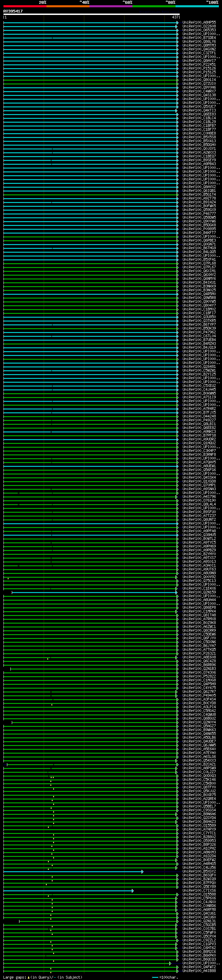The image size is (222, 980).
Task: Select the UniRef100_Q00V92 label
Action: [x=199, y=577]
